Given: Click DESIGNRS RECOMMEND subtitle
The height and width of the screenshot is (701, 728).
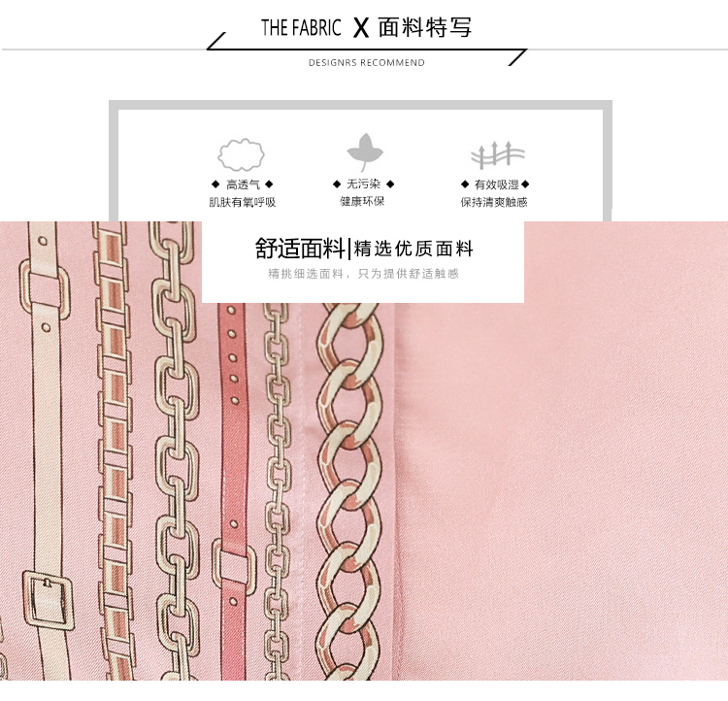Looking at the screenshot, I should tap(367, 63).
